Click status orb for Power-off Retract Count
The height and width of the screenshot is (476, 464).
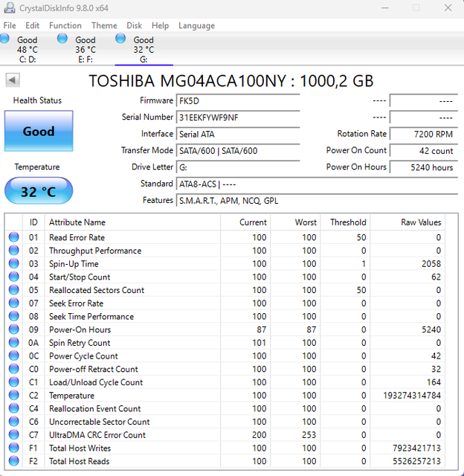[x=13, y=369]
